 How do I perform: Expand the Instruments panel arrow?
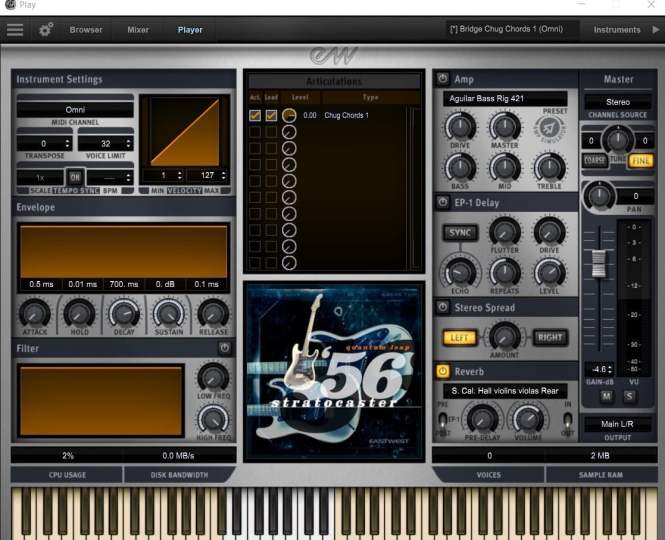pyautogui.click(x=656, y=30)
